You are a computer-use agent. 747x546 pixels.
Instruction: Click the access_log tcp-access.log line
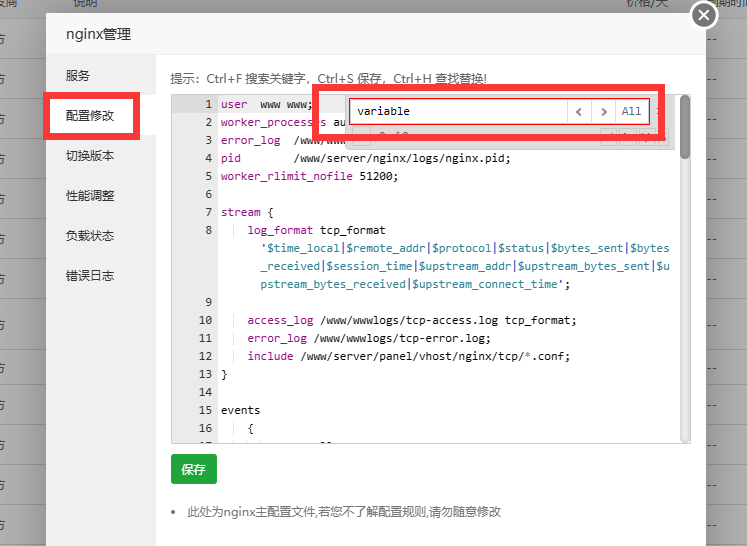412,320
